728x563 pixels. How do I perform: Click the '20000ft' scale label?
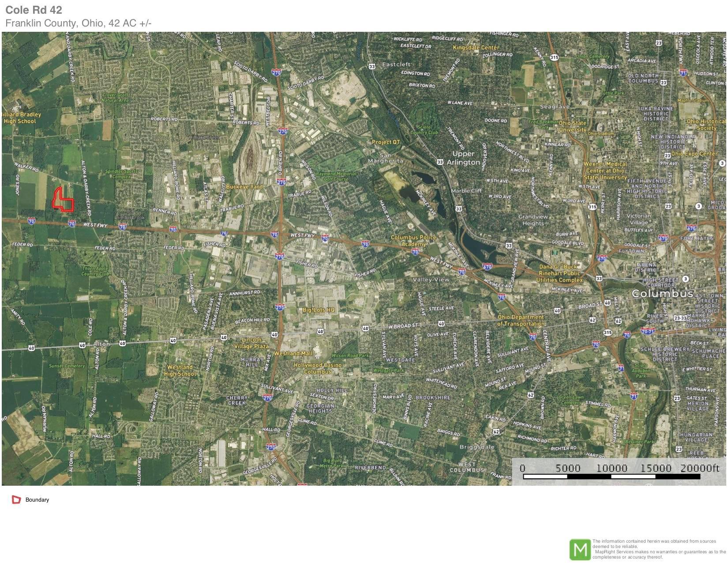point(700,468)
